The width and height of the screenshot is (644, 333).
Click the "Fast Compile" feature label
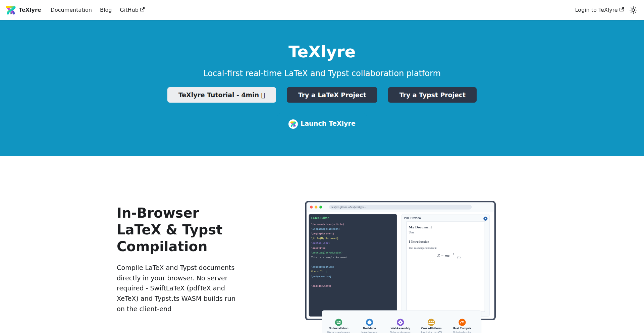tap(462, 328)
